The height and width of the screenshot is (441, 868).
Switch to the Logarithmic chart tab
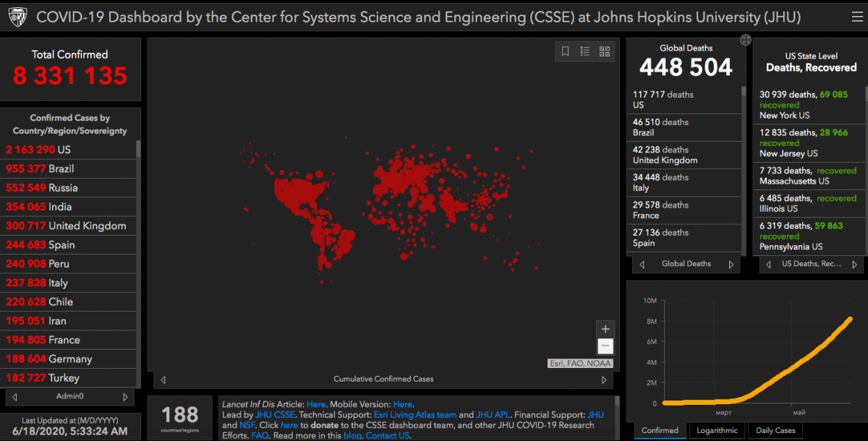716,430
